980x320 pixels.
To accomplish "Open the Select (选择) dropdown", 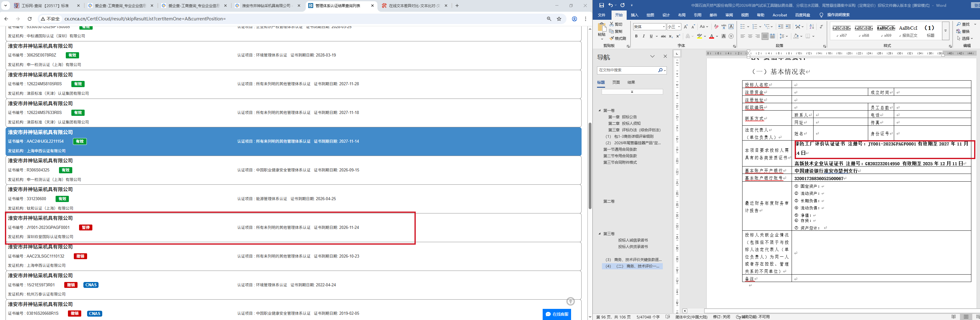I will click(964, 38).
